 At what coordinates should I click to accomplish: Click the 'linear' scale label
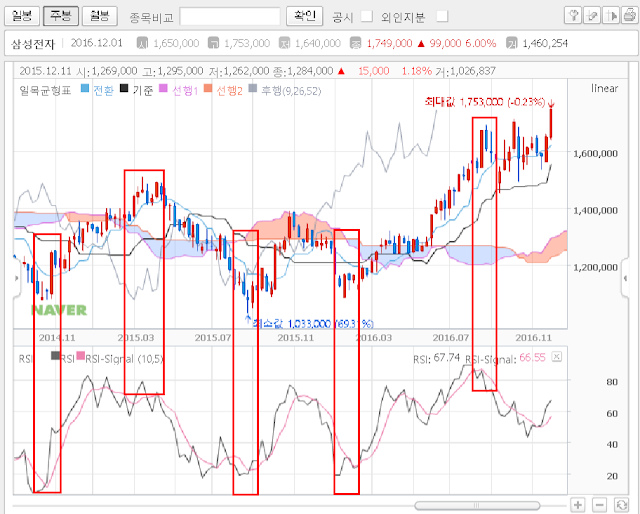click(x=604, y=89)
